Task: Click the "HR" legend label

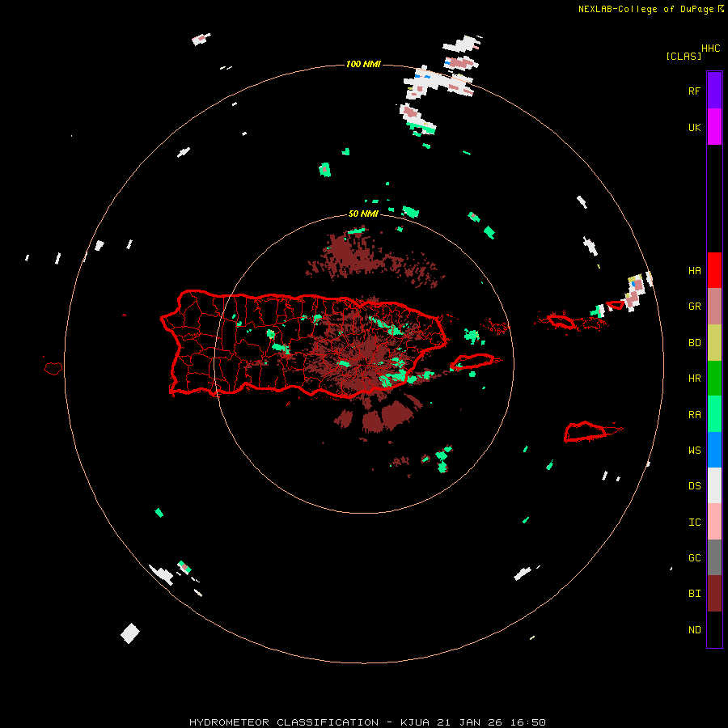Action: (694, 379)
